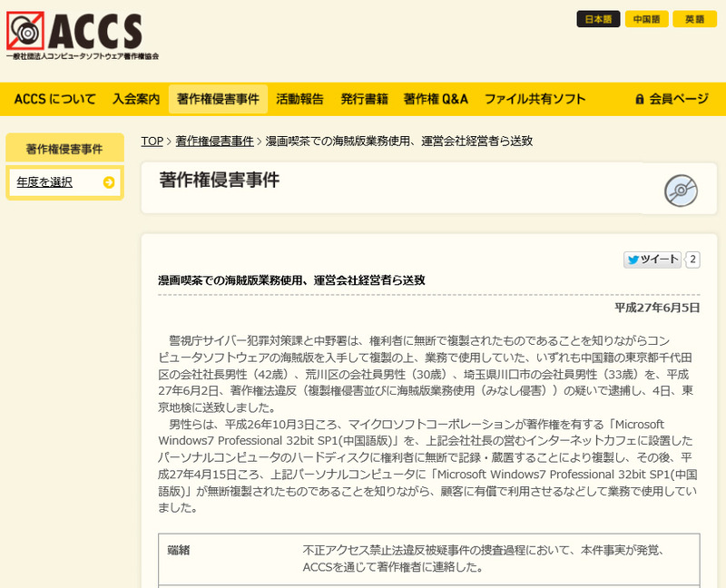Select 著作権侵害事件 sidebar heading
This screenshot has width=726, height=588.
point(64,148)
